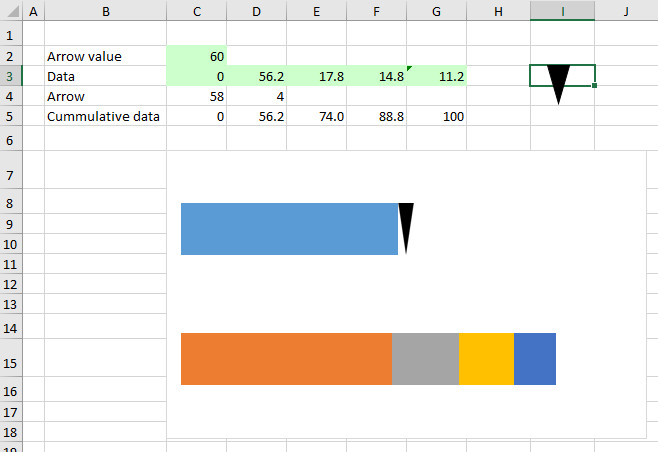
Task: Select the Arrow value cell containing 60
Action: [197, 56]
